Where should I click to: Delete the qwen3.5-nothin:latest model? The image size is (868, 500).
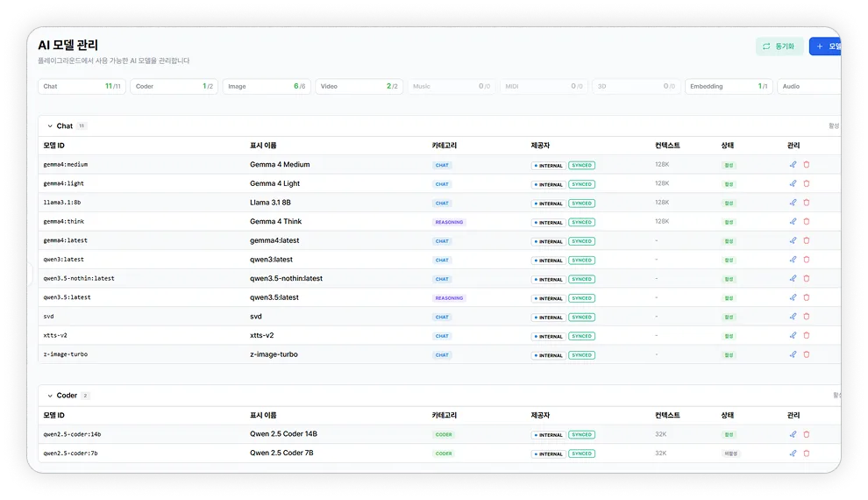click(x=807, y=279)
